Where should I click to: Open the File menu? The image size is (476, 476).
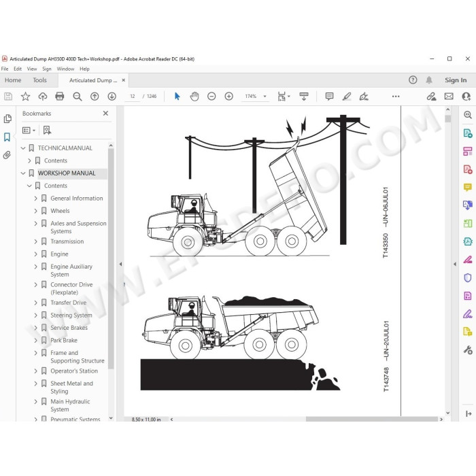click(x=5, y=69)
